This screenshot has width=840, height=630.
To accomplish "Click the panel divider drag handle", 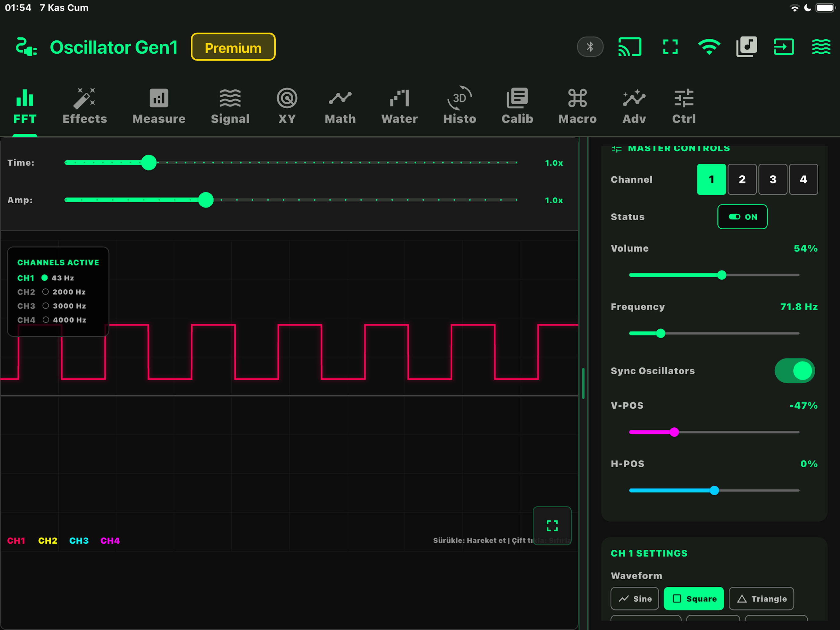I will [x=583, y=384].
